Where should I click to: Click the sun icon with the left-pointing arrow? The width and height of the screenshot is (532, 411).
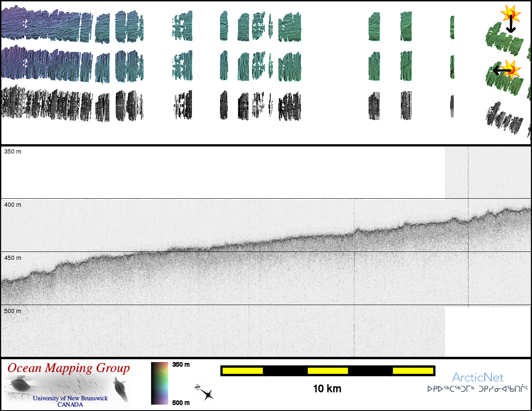click(511, 69)
